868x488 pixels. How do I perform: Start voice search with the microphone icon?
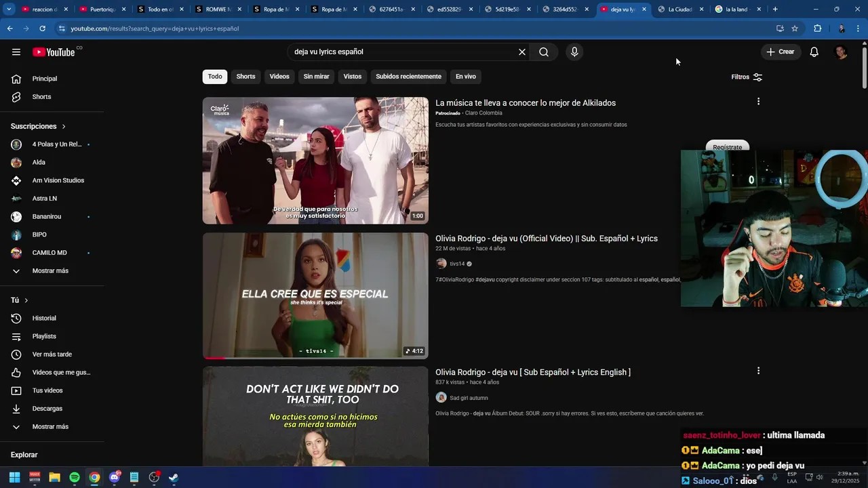click(574, 52)
